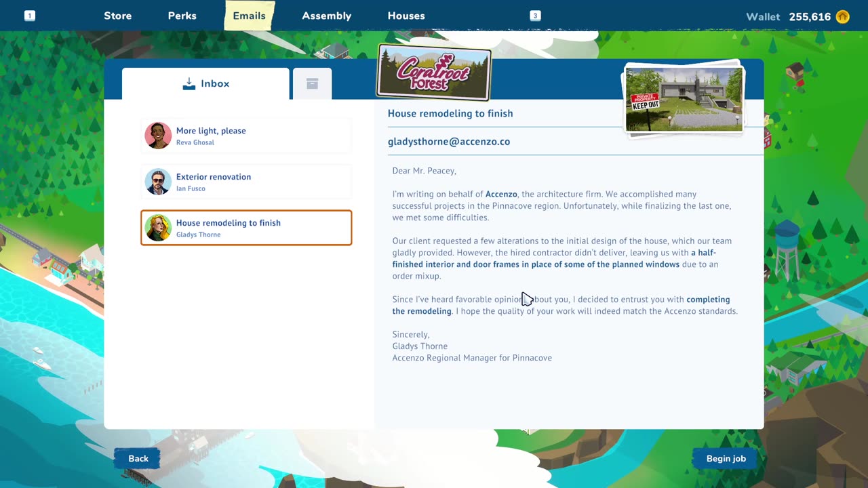Click the sender name 'Reva Ghosal'
Image resolution: width=868 pixels, height=488 pixels.
(x=195, y=142)
